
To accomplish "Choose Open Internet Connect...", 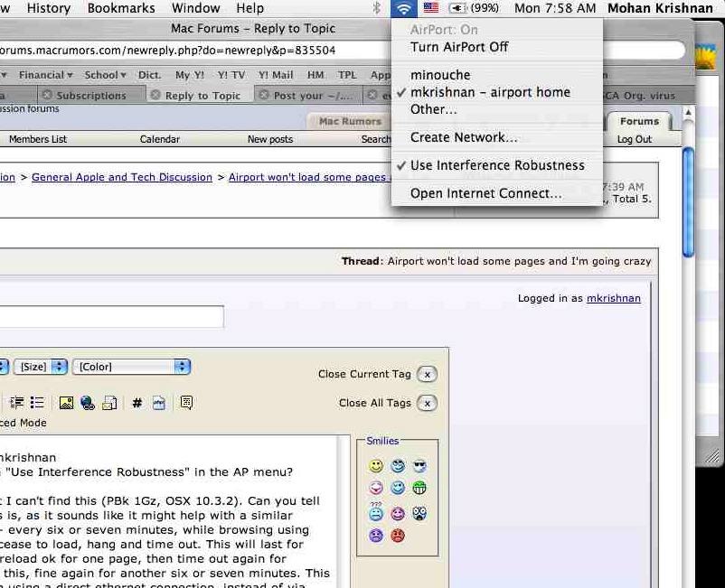I will 497,193.
